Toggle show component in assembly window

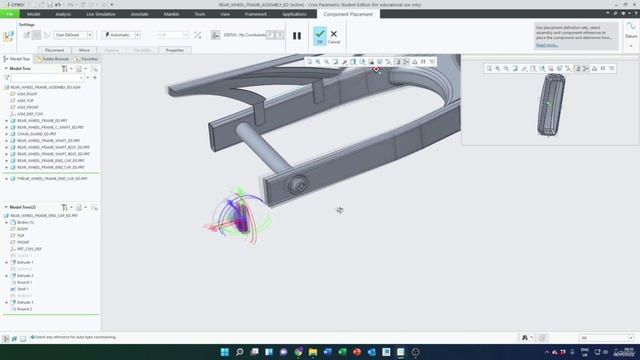tap(280, 35)
